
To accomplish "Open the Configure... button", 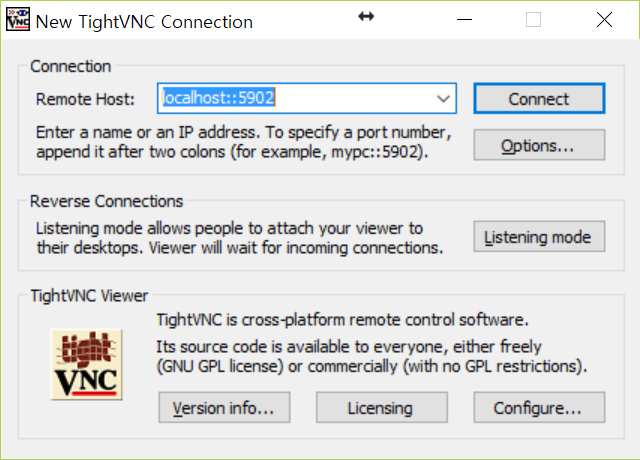I will [x=539, y=408].
